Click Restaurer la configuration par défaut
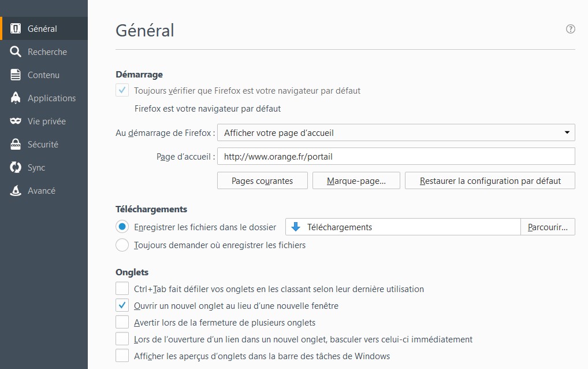588x369 pixels. (490, 180)
